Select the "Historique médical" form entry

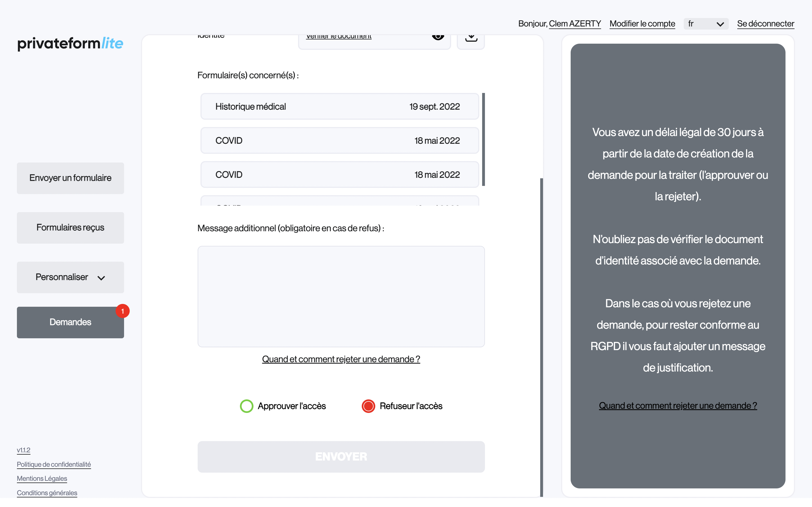(339, 106)
